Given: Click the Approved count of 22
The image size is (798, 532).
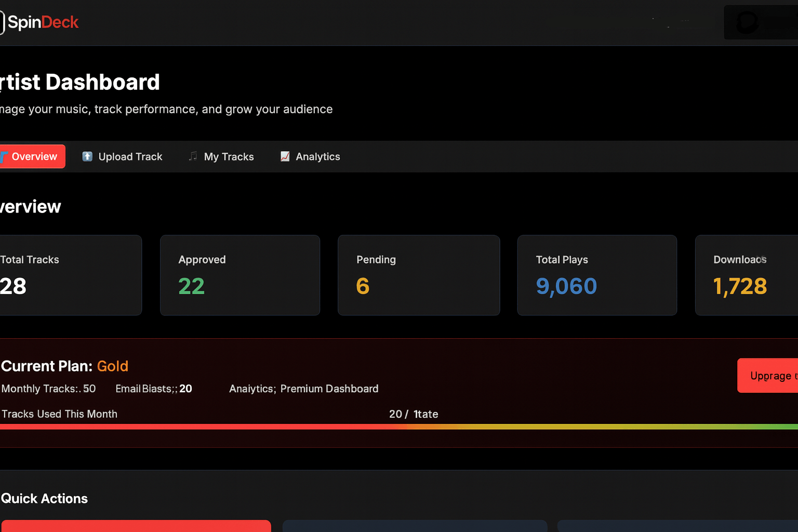Looking at the screenshot, I should point(191,286).
